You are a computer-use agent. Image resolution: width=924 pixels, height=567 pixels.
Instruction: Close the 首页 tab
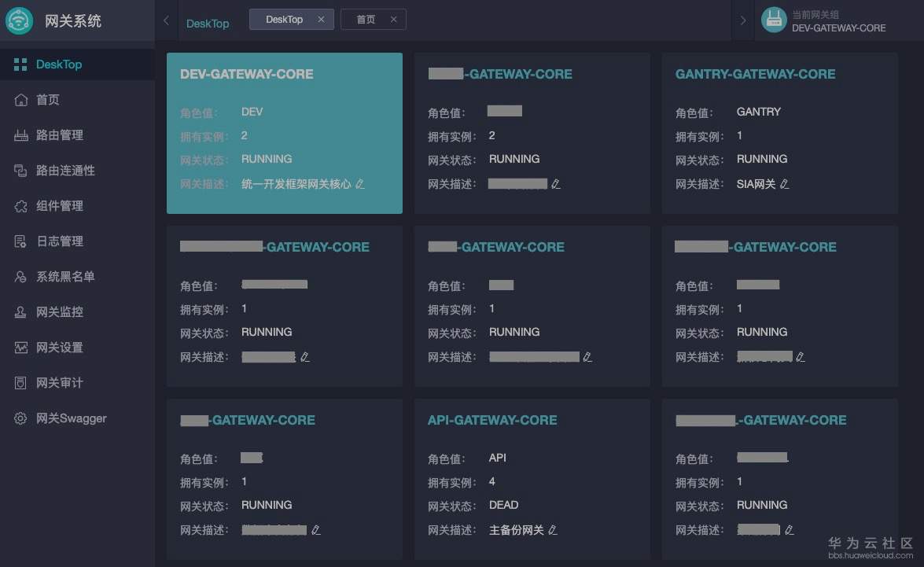[x=394, y=20]
